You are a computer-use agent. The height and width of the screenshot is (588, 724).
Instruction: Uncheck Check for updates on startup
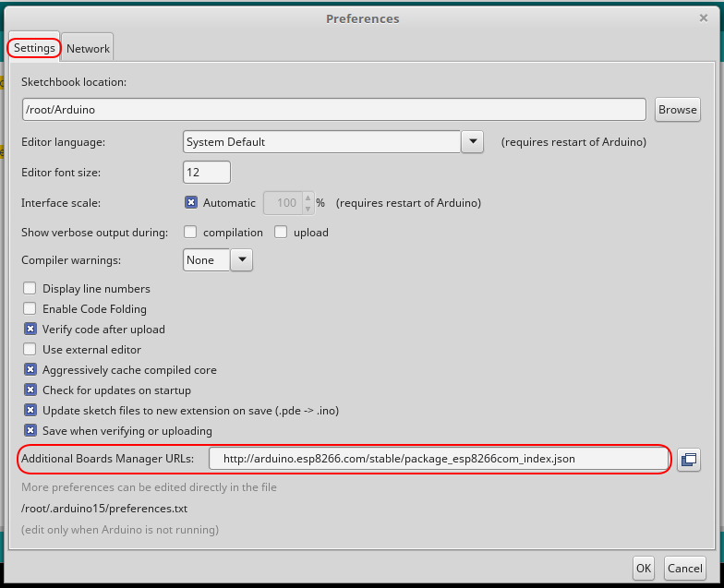click(30, 390)
